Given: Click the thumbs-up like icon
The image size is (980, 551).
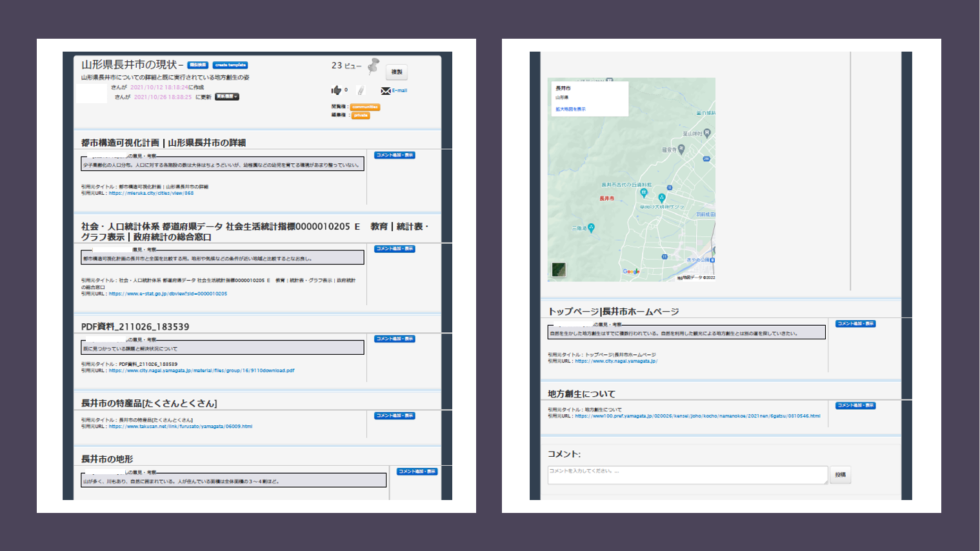Looking at the screenshot, I should tap(336, 90).
